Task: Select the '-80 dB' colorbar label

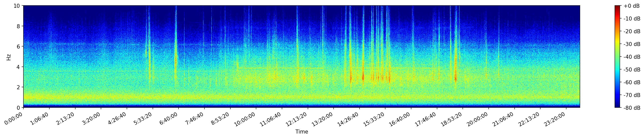Action: [x=632, y=108]
